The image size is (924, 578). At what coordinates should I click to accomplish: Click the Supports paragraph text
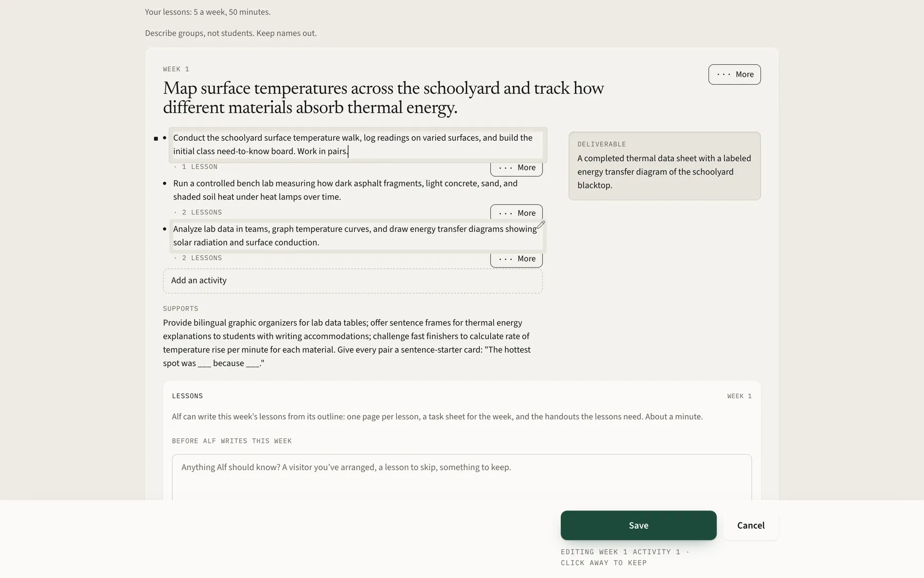tap(347, 343)
